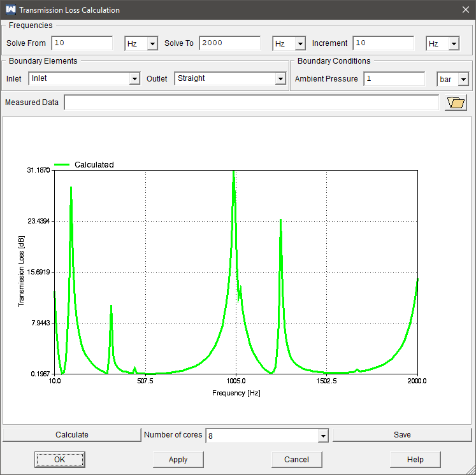The image size is (476, 475).
Task: Click the 507.5 x-axis label
Action: pos(145,381)
